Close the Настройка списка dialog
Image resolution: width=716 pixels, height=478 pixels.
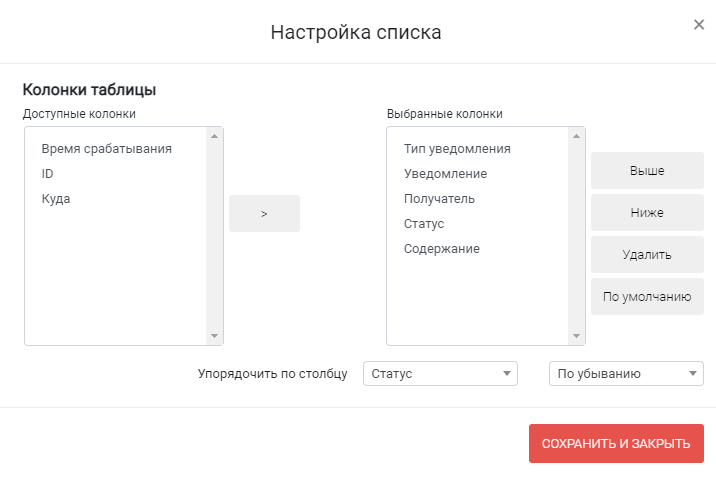point(699,25)
